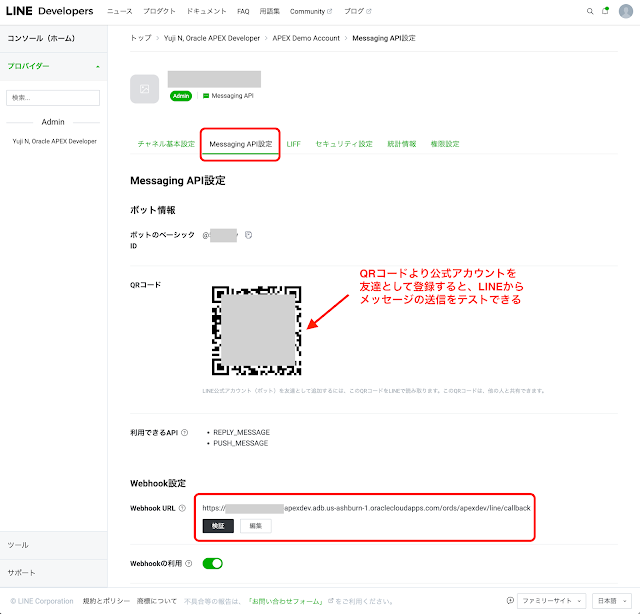Open the FAQ menu item
Viewport: 640px width, 614px height.
tap(243, 11)
